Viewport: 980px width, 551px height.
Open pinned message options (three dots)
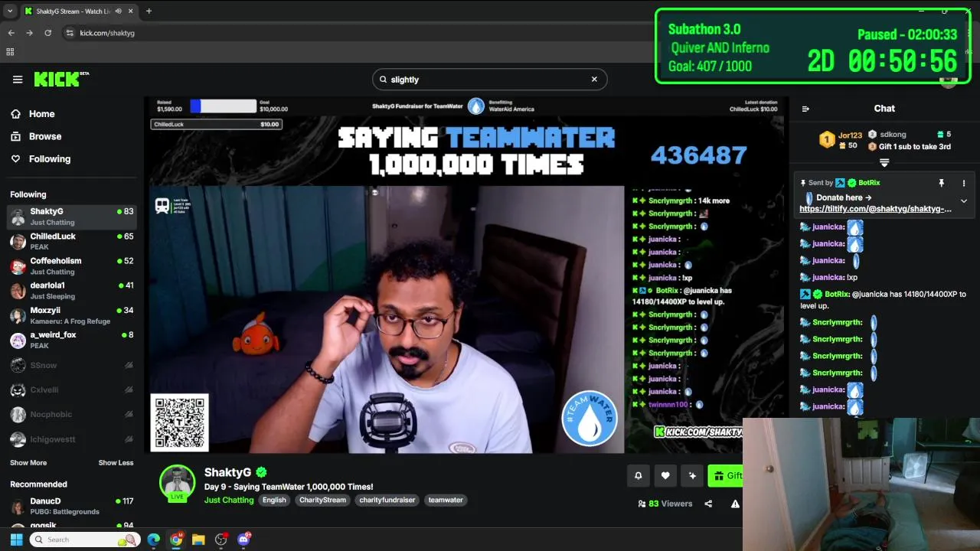click(964, 184)
